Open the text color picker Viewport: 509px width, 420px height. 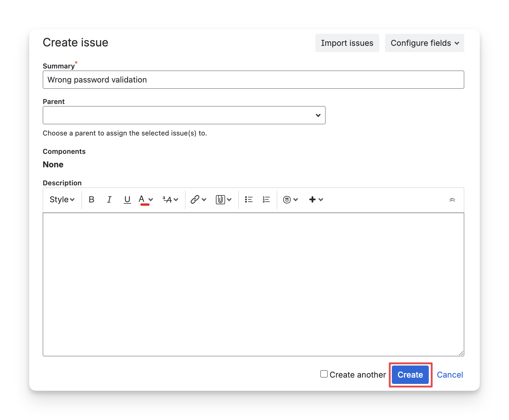[x=151, y=200]
